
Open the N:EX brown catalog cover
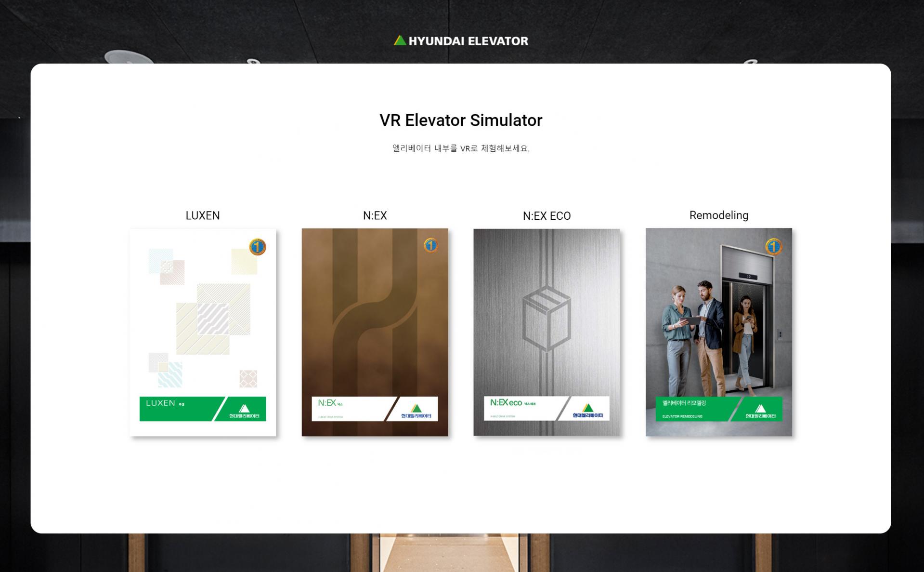(375, 333)
